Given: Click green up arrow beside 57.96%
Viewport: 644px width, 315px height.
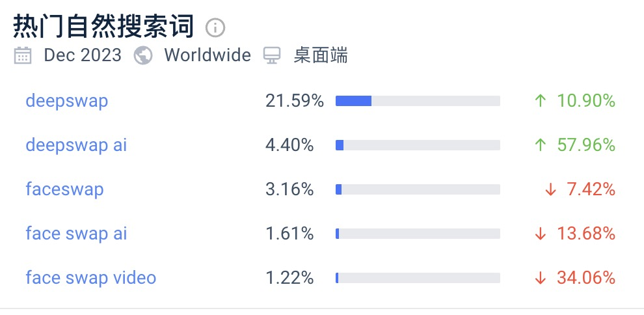Looking at the screenshot, I should (x=539, y=145).
